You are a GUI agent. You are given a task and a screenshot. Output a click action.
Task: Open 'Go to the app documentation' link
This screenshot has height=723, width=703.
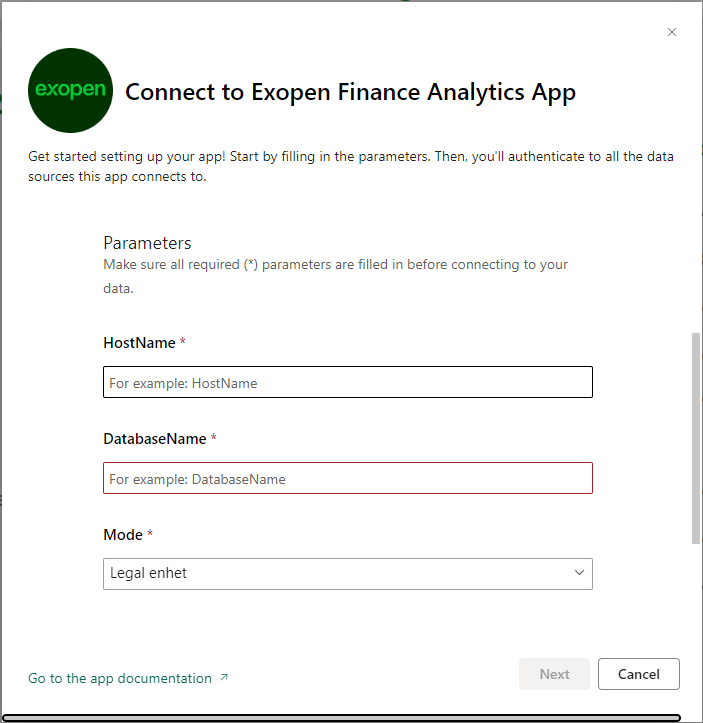(120, 678)
